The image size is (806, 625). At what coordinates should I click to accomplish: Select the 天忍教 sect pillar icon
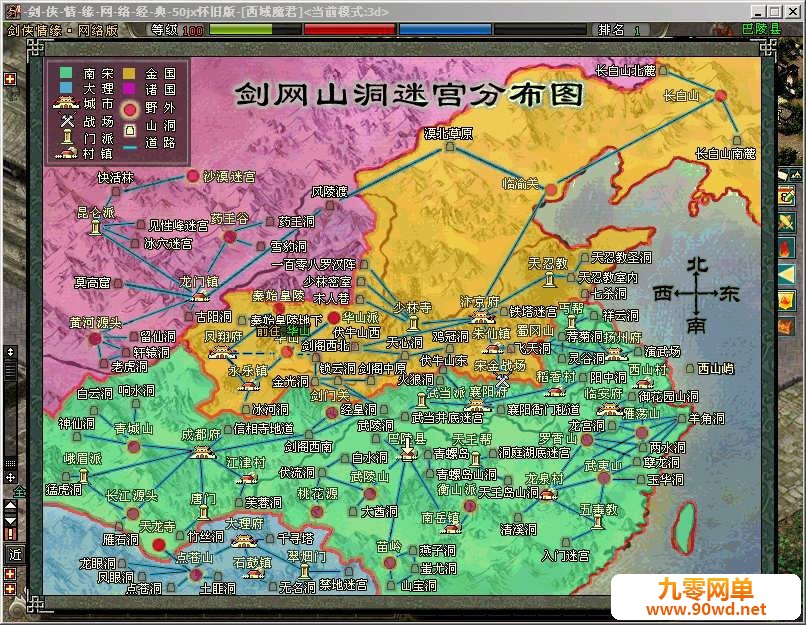549,280
